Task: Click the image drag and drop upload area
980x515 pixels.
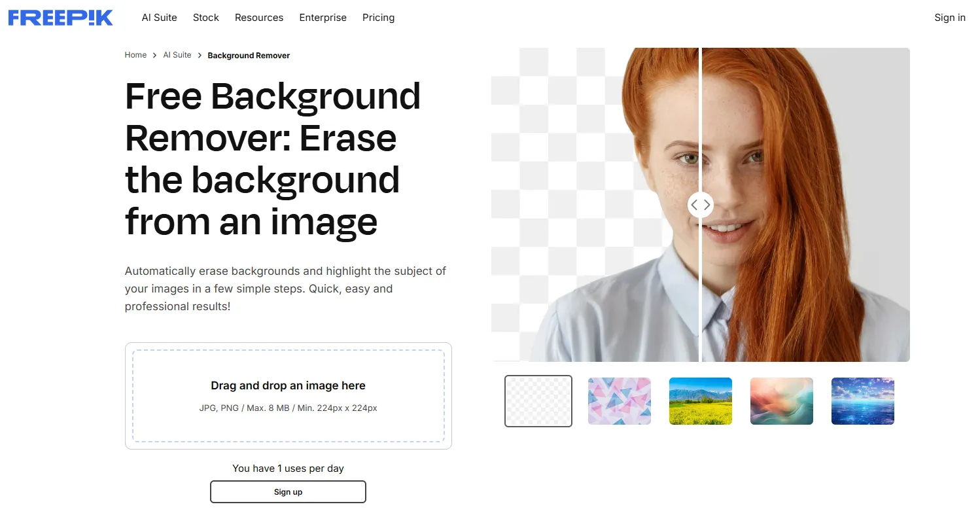Action: [x=289, y=396]
